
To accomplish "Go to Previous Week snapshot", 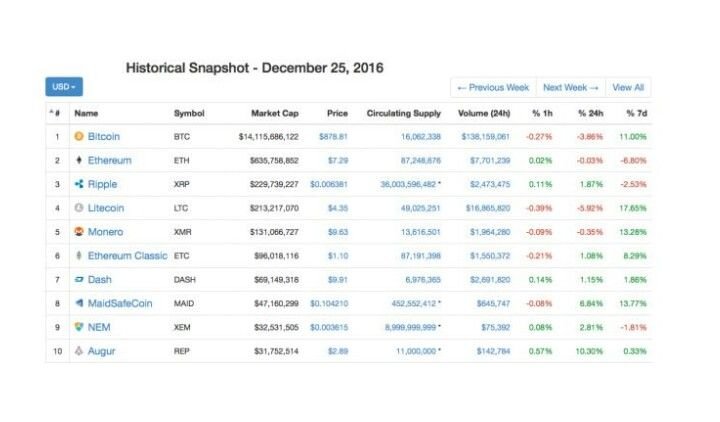I will [493, 88].
